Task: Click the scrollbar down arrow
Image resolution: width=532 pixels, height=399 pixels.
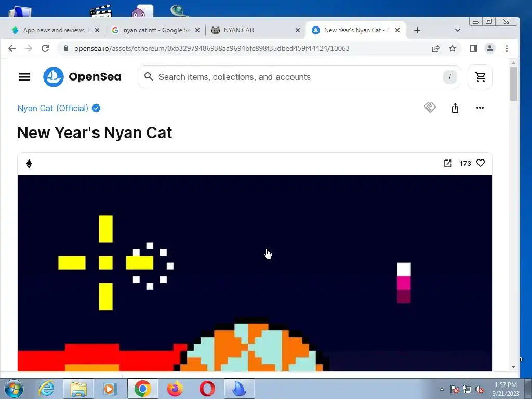Action: tap(513, 367)
